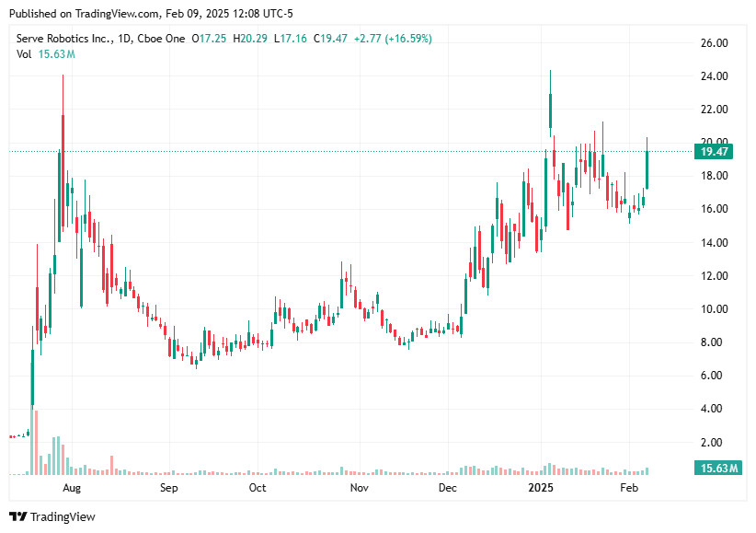
Task: Click the TradingView logo icon
Action: pos(17,516)
